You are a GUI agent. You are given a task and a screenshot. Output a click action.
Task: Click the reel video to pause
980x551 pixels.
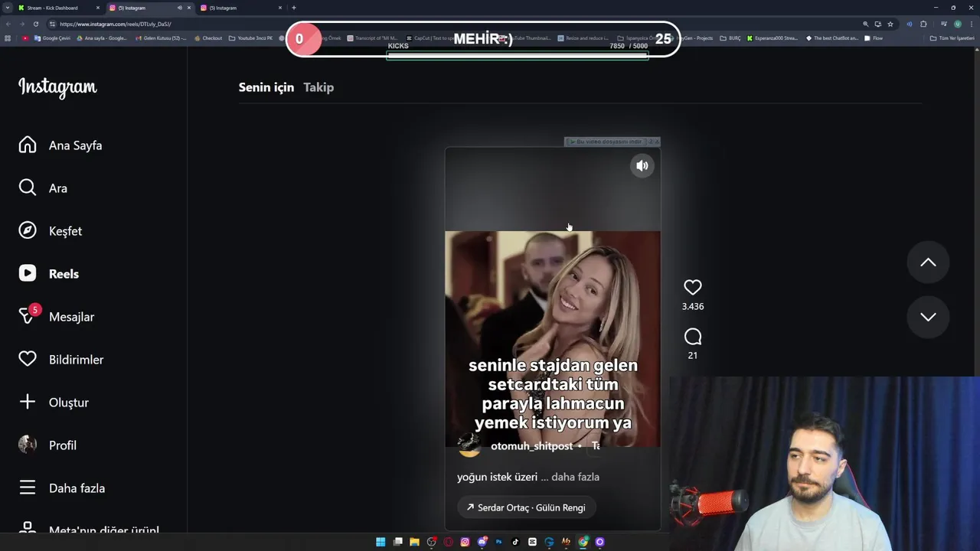tap(552, 338)
